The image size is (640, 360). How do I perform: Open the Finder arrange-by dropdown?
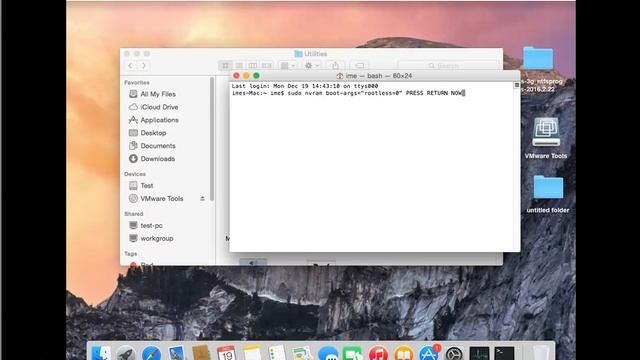click(x=288, y=65)
